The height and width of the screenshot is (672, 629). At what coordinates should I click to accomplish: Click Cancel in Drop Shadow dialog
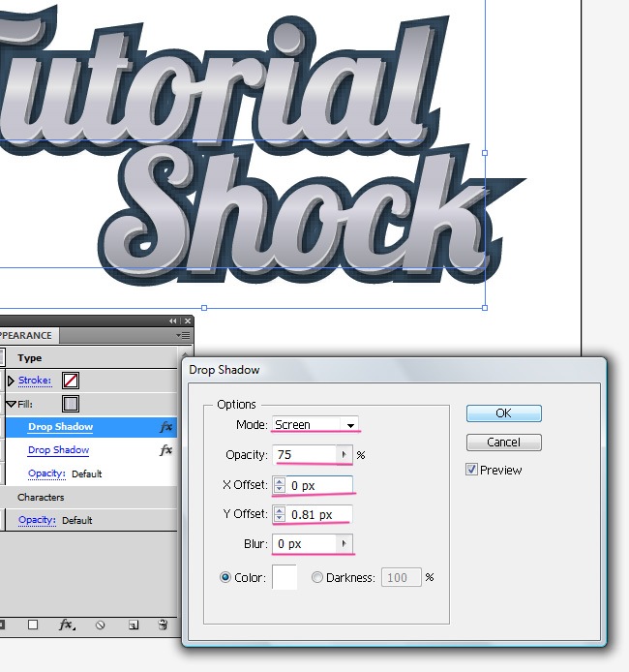point(504,443)
